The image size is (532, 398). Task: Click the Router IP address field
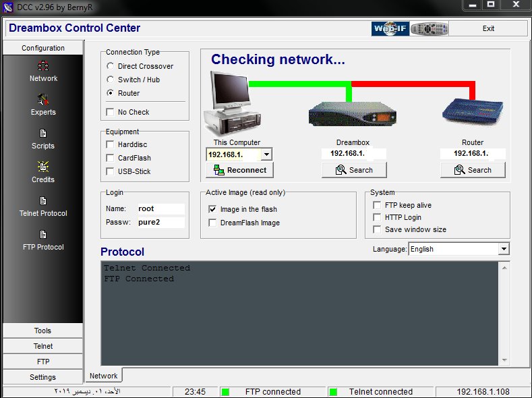pyautogui.click(x=473, y=153)
